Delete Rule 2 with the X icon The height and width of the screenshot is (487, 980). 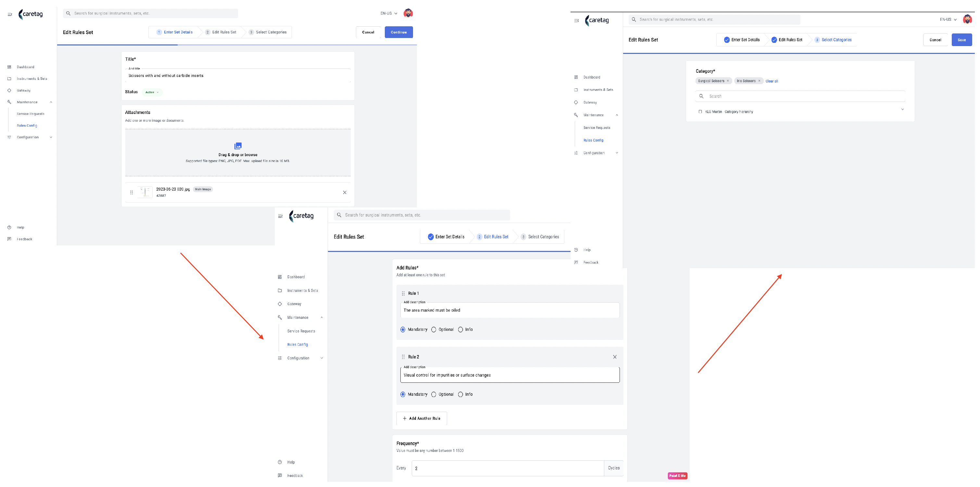(615, 357)
